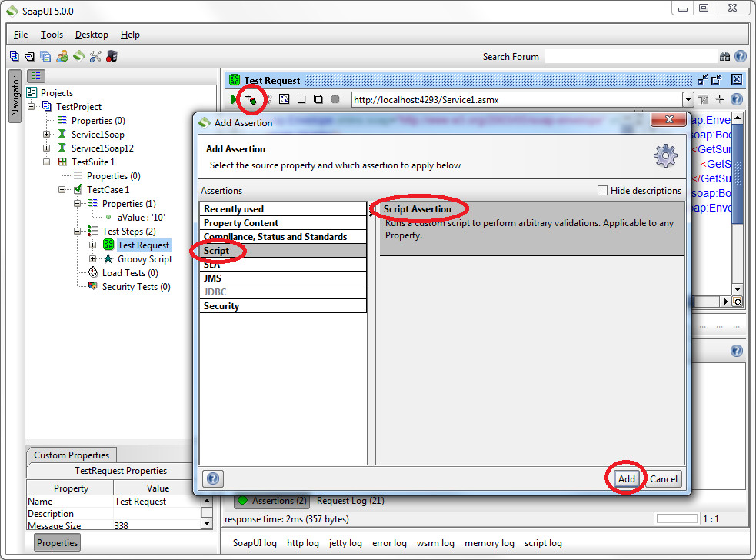Open the community forum icon with people
Viewport: 756px width, 560px height.
pos(62,56)
